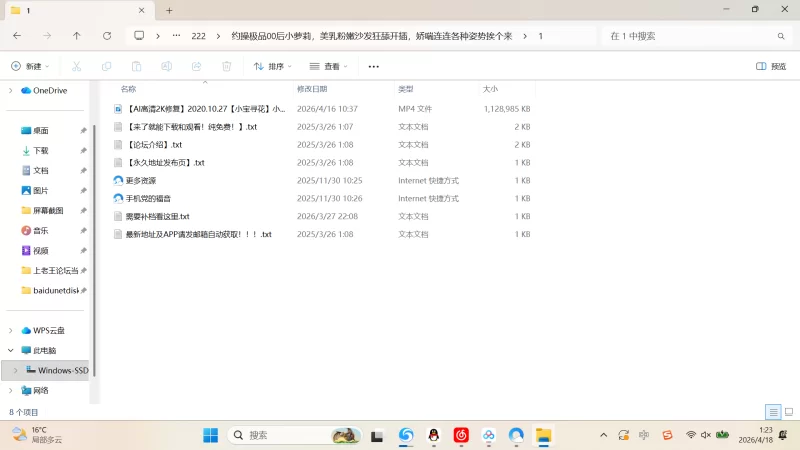Open the Windows Start menu
Image resolution: width=800 pixels, height=450 pixels.
pos(211,435)
